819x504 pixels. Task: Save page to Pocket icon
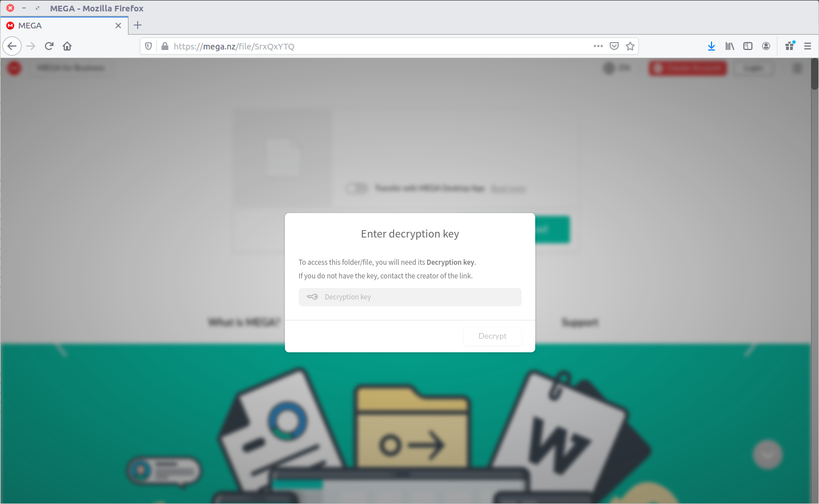[x=614, y=46]
